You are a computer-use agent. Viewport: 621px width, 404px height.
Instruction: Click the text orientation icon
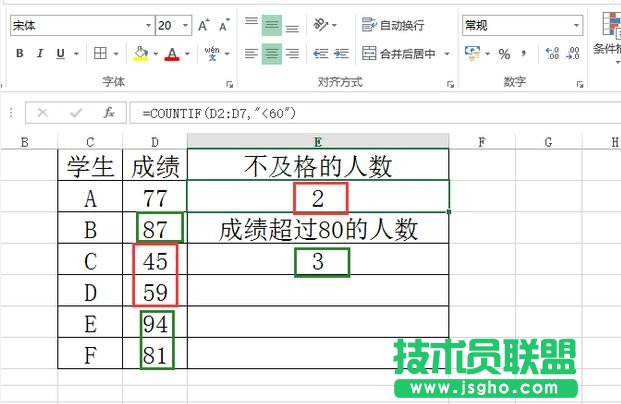point(321,25)
